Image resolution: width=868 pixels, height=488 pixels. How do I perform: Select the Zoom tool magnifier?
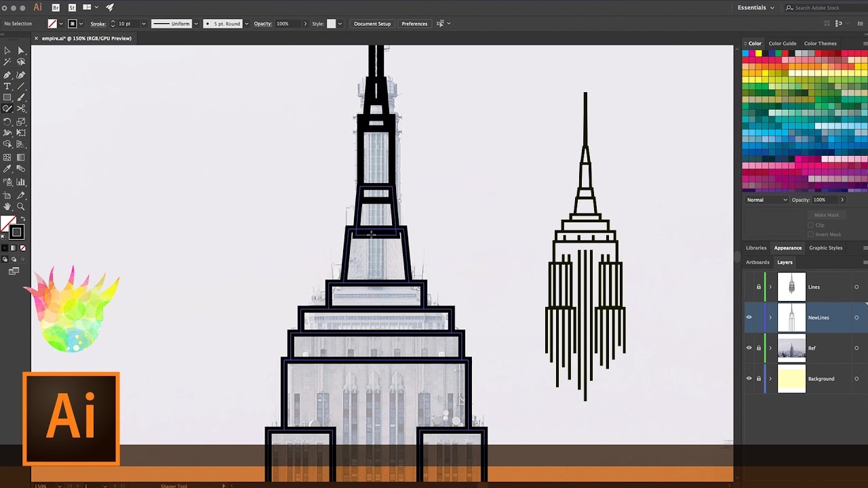point(21,207)
